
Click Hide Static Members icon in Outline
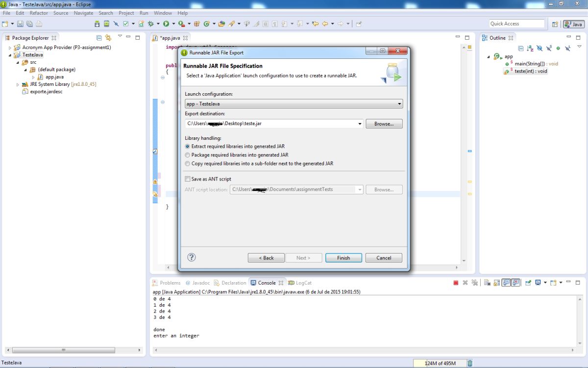tap(549, 48)
